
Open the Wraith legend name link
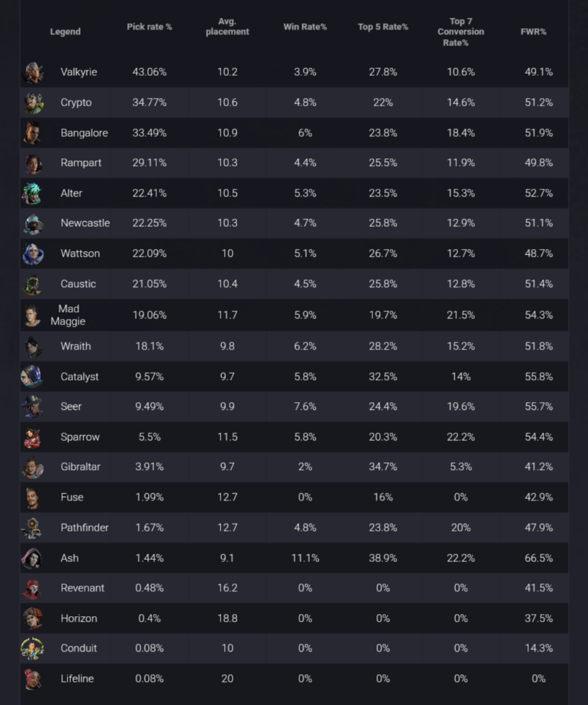[75, 346]
